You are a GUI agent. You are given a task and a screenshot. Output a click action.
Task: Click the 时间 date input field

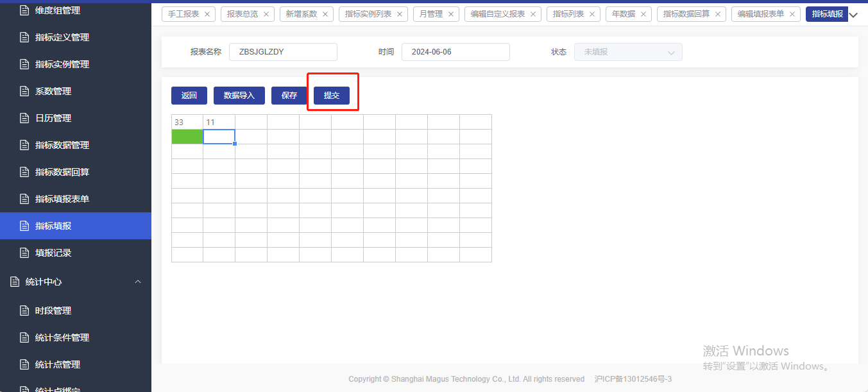pos(455,52)
